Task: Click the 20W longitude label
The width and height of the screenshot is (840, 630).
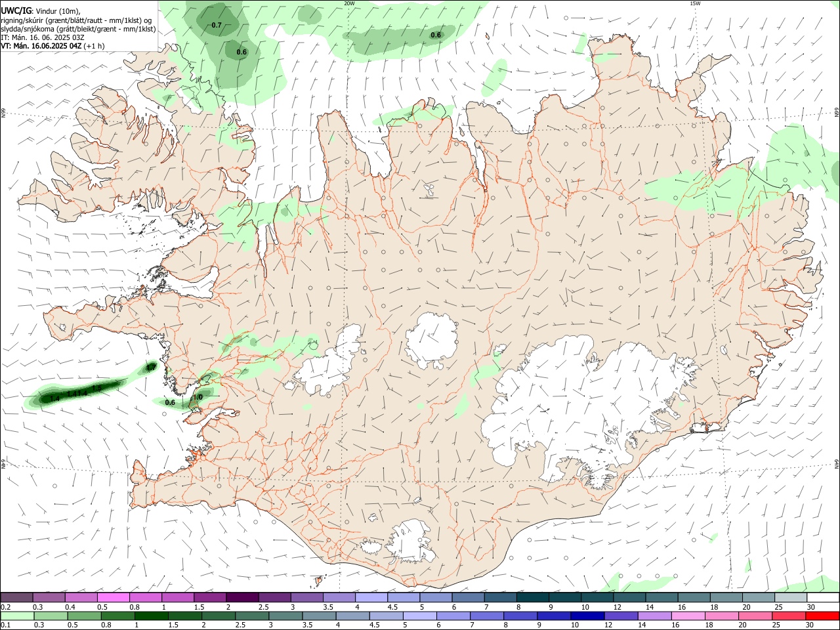Action: 349,3
